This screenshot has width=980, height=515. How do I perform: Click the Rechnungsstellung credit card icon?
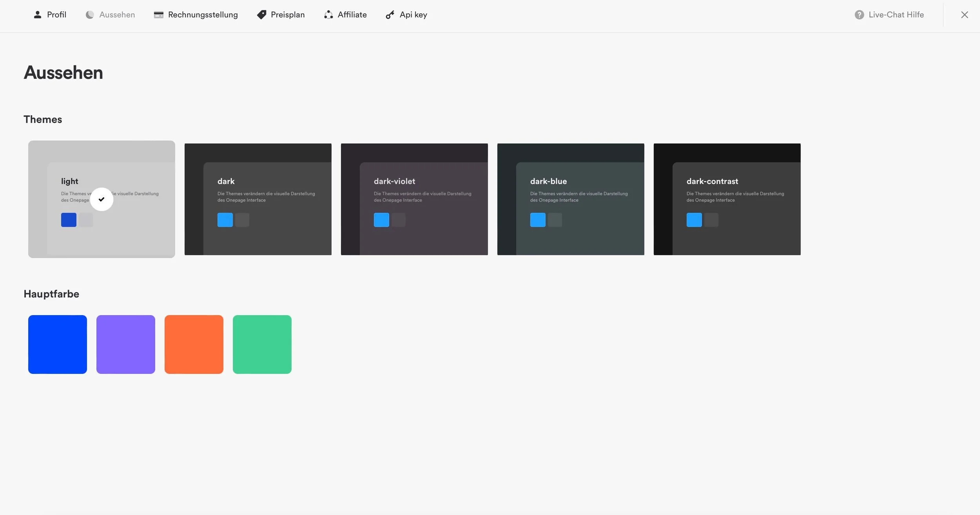click(x=158, y=15)
